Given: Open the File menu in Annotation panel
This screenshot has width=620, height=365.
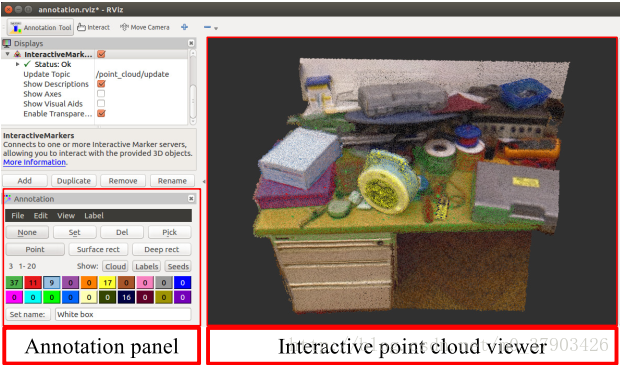Looking at the screenshot, I should click(x=18, y=216).
